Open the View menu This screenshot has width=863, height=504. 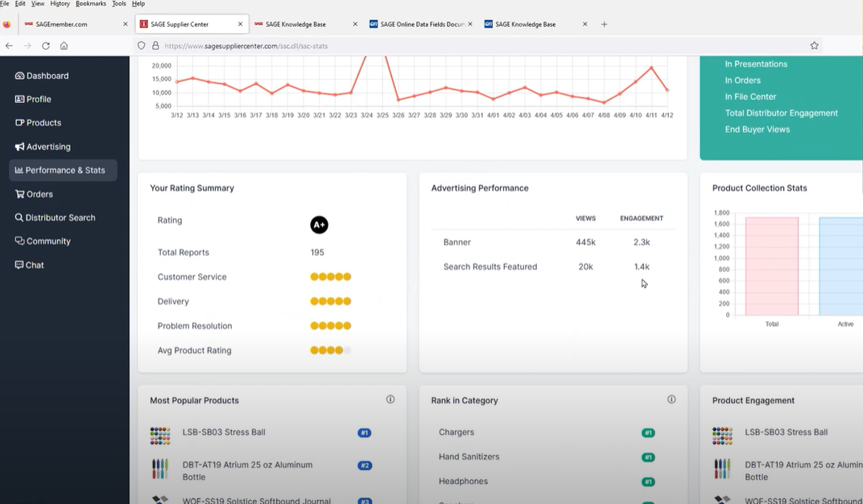coord(38,3)
